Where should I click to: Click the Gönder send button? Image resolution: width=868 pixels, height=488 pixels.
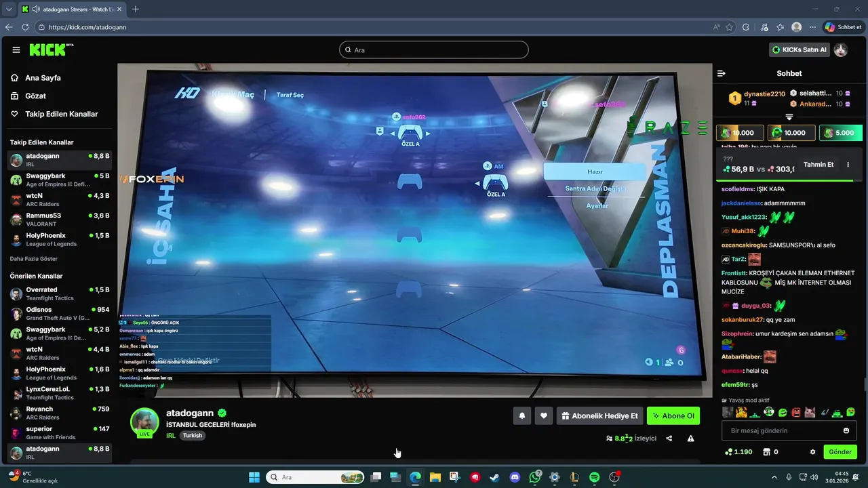840,452
